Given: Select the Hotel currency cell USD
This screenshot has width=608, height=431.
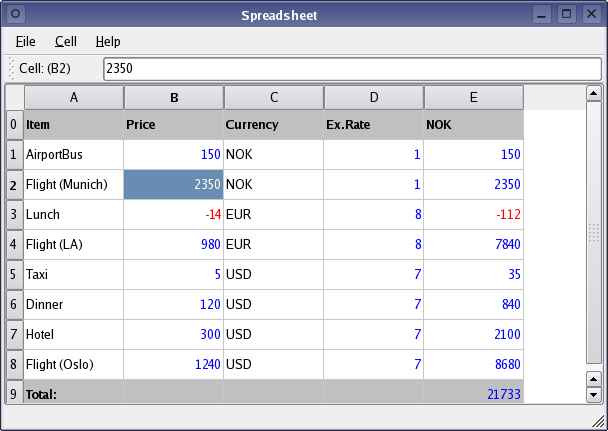Looking at the screenshot, I should coord(273,334).
